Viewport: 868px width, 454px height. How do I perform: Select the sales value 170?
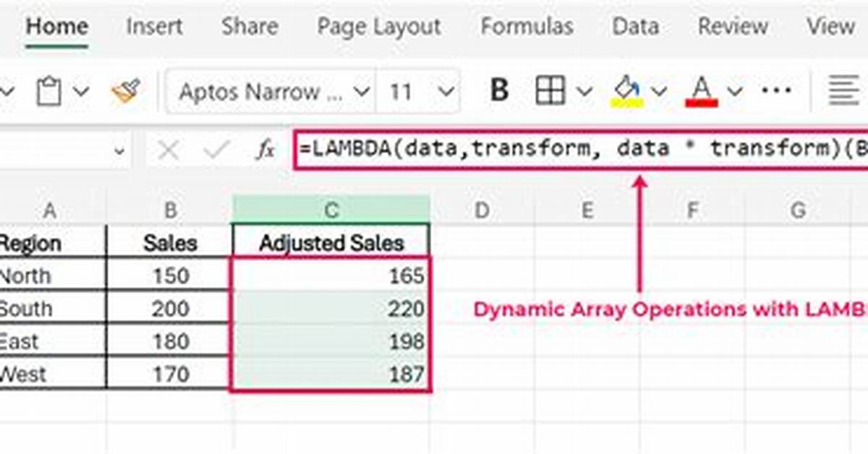(170, 374)
